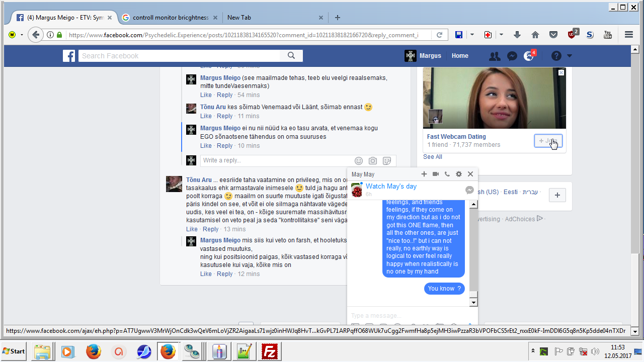Insert an emoji in the reply box

[359, 161]
